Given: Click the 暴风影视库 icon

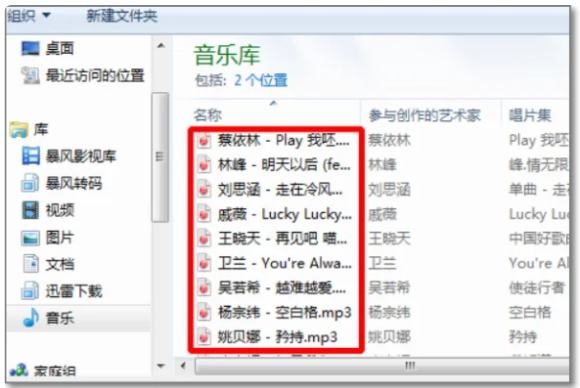Looking at the screenshot, I should [31, 156].
